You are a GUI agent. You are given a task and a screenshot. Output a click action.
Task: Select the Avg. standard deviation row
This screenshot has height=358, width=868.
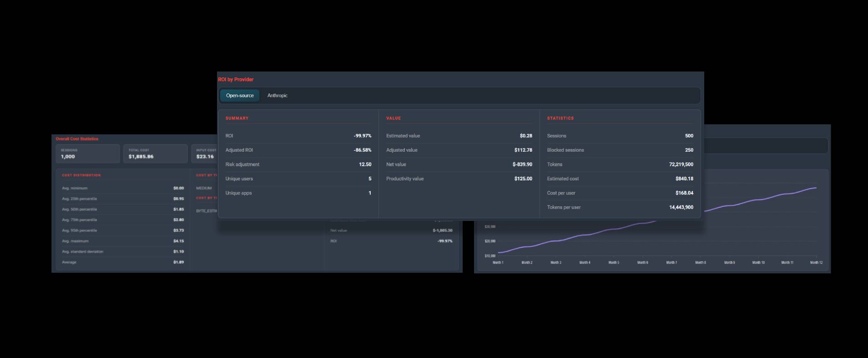click(x=123, y=251)
